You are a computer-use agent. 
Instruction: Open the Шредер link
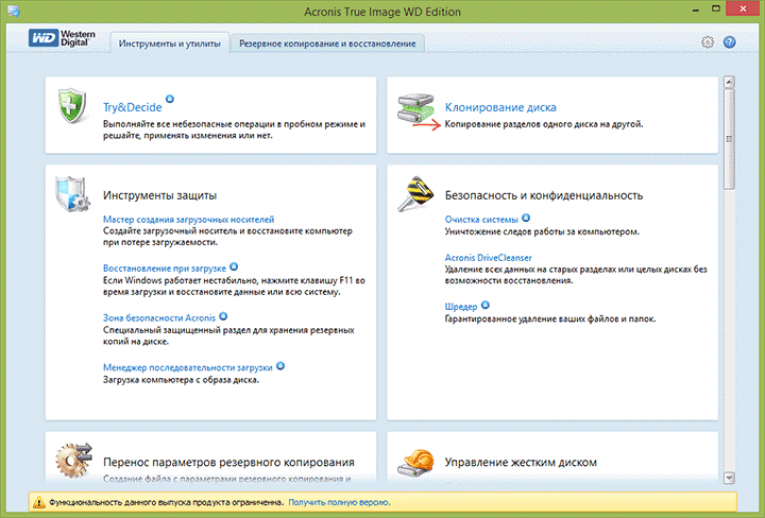click(461, 307)
